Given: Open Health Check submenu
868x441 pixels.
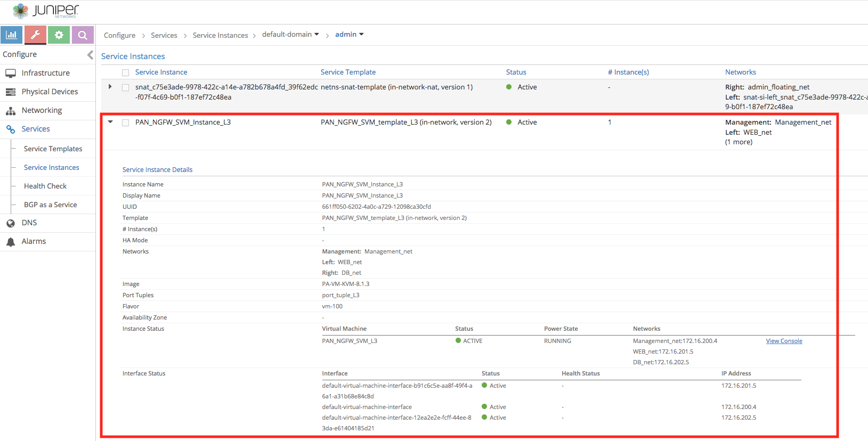Looking at the screenshot, I should click(x=45, y=186).
